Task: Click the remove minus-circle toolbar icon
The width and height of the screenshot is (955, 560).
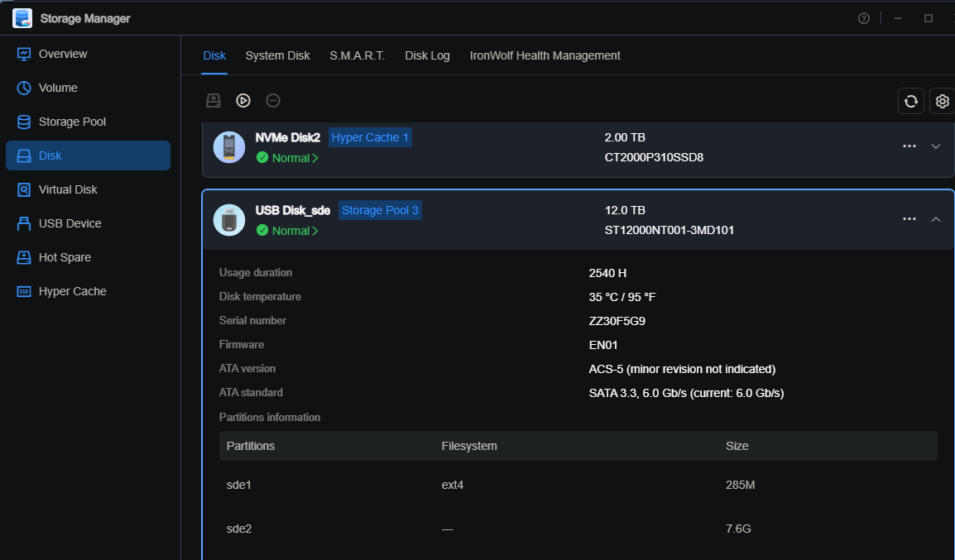Action: click(x=273, y=100)
